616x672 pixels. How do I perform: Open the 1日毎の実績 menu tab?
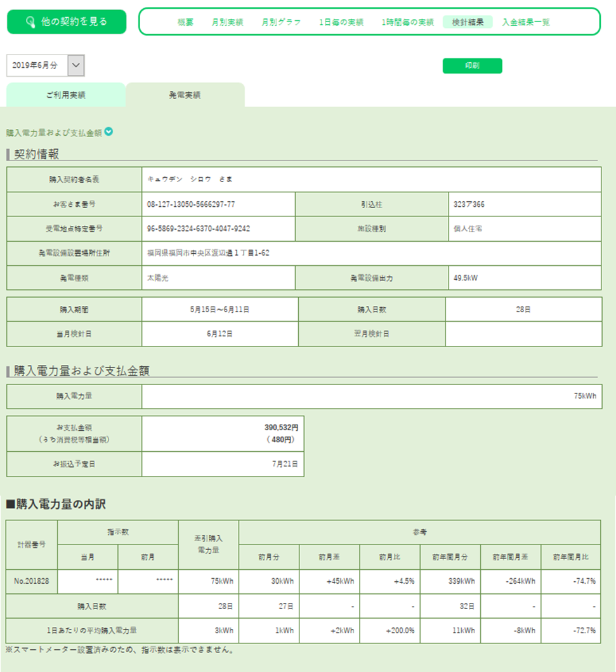[x=341, y=22]
